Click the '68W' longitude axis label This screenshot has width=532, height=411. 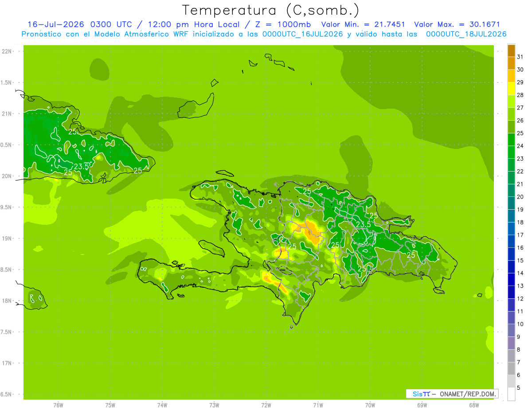(x=474, y=405)
